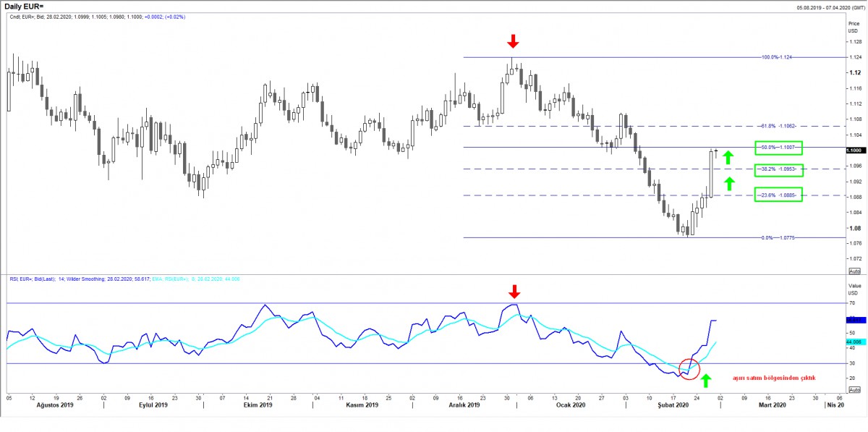Click the red arrow above the RSI peak
The image size is (868, 432).
pos(514,292)
